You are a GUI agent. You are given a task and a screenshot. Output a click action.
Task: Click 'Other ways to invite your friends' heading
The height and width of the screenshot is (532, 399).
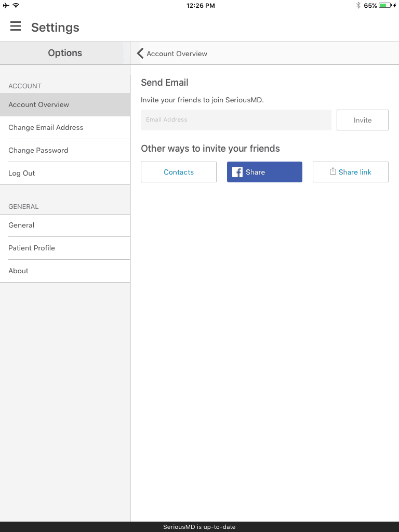click(210, 149)
